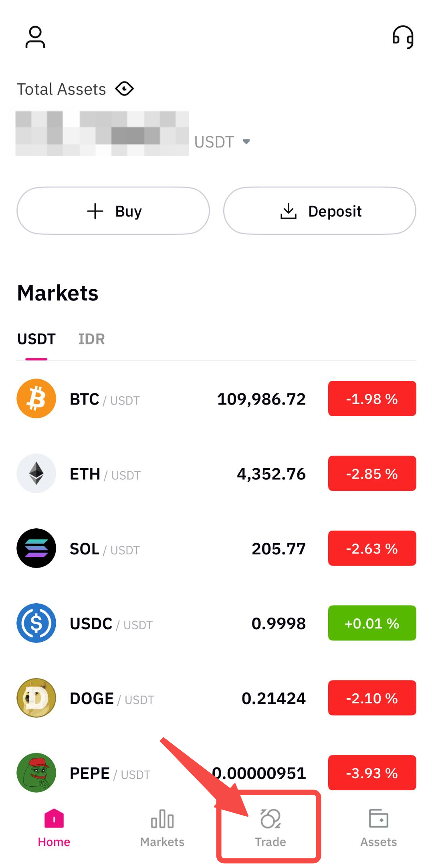The height and width of the screenshot is (868, 432).
Task: Toggle Total Assets visibility eye
Action: (124, 89)
